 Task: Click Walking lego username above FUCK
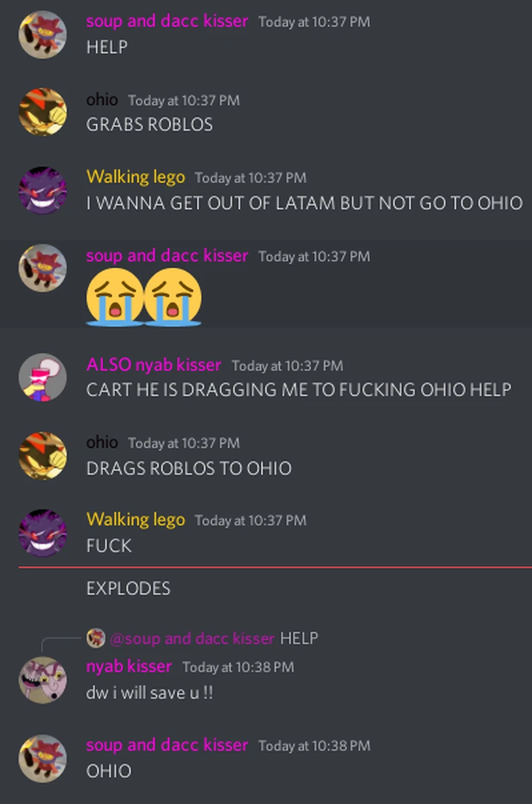(135, 519)
